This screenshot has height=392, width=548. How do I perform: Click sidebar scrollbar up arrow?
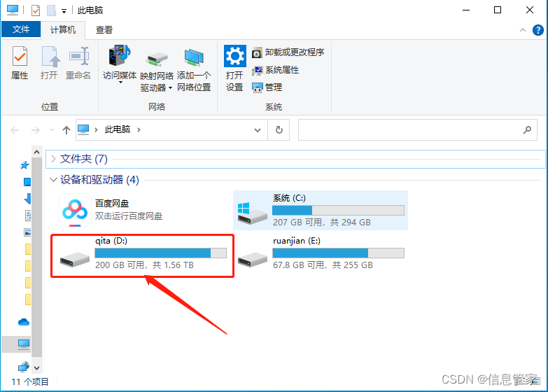(x=36, y=152)
